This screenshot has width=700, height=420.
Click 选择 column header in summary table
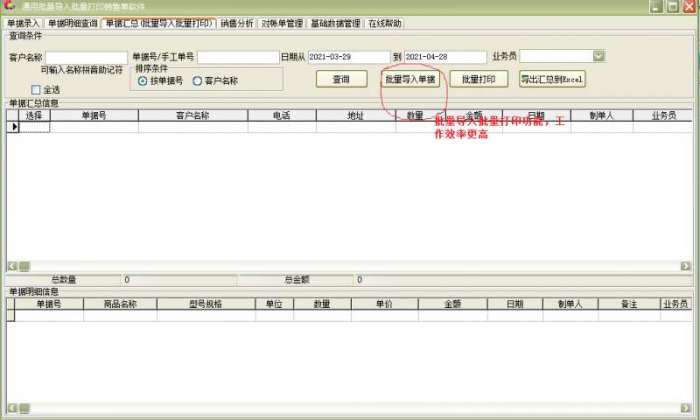pyautogui.click(x=34, y=115)
